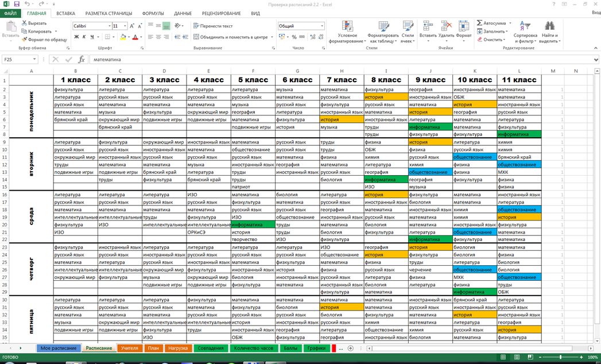
Task: Open the font name Calibri dropdown
Action: [x=110, y=26]
